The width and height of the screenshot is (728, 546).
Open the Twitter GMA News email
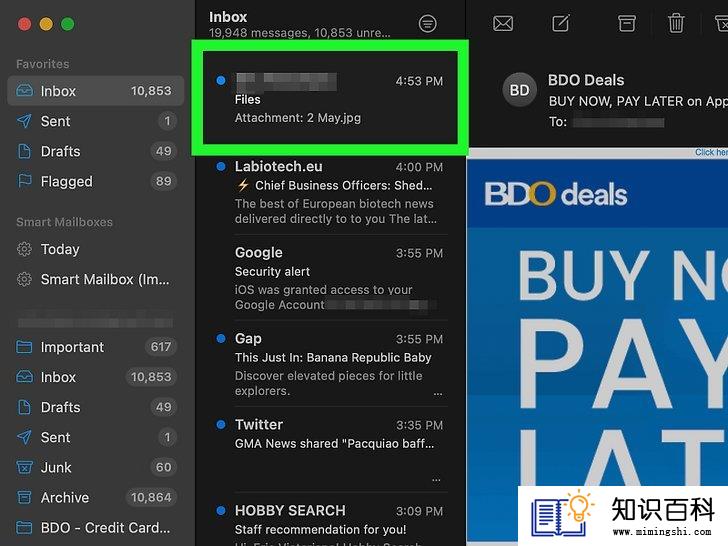pyautogui.click(x=330, y=450)
